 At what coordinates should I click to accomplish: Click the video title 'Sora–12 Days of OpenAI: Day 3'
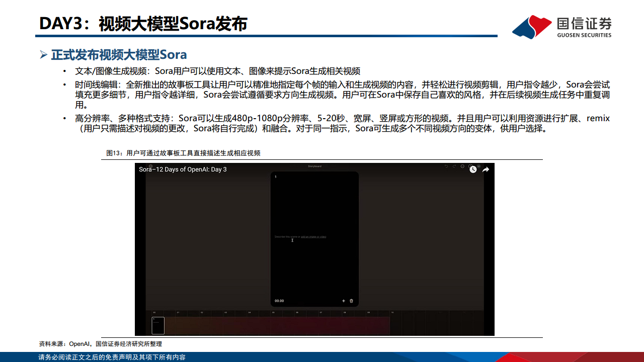tap(183, 169)
